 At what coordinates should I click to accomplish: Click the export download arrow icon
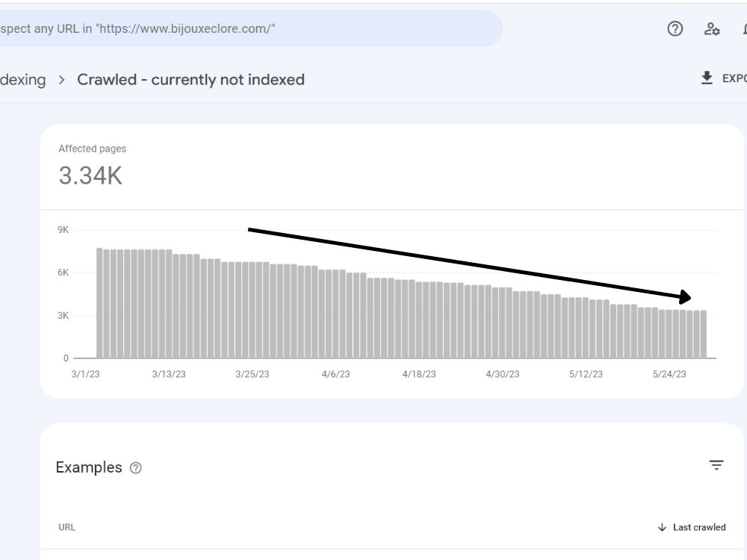coord(707,78)
